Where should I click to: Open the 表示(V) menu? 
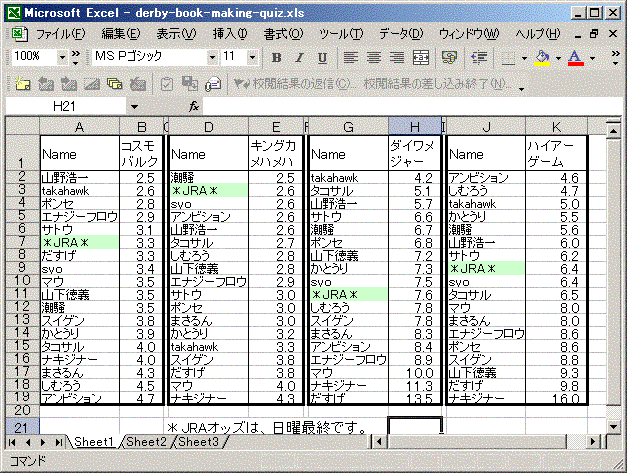pyautogui.click(x=176, y=34)
